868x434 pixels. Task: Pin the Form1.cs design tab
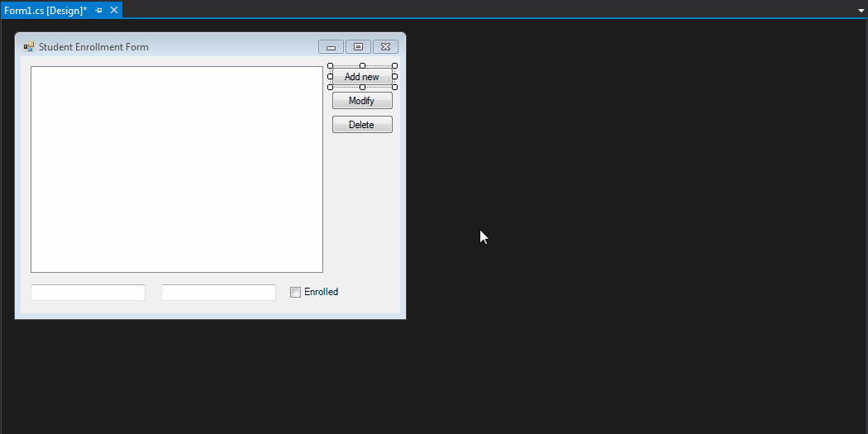coord(99,10)
